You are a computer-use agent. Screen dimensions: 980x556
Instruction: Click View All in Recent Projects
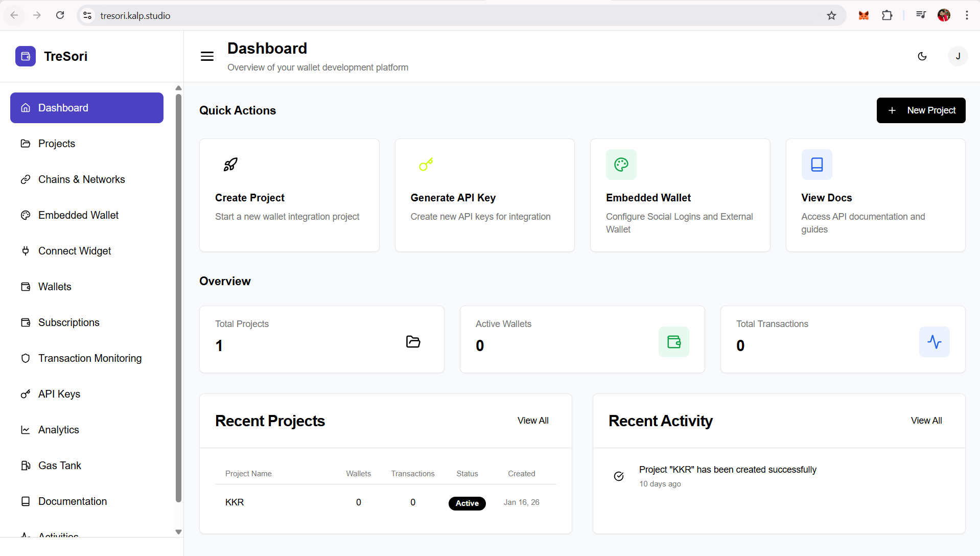(x=532, y=421)
